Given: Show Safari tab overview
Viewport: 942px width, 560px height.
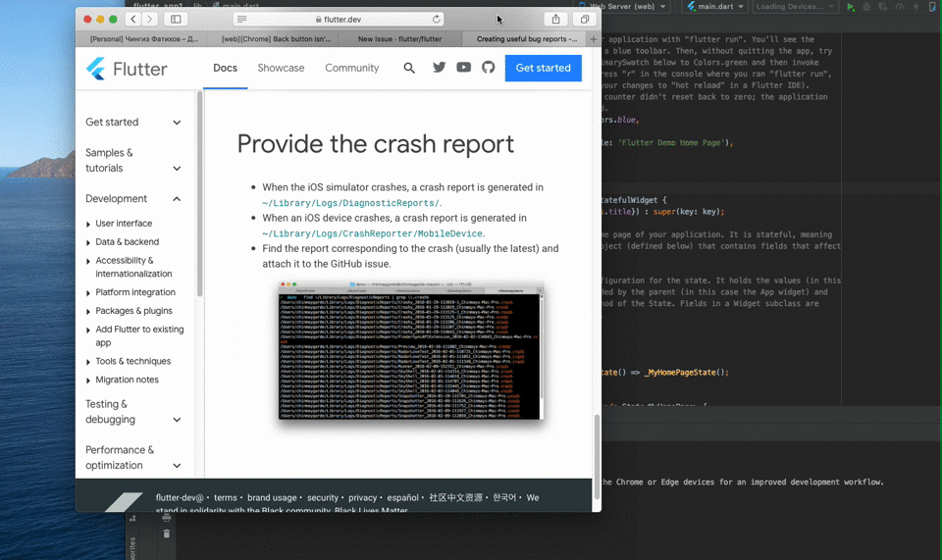Looking at the screenshot, I should coord(584,20).
